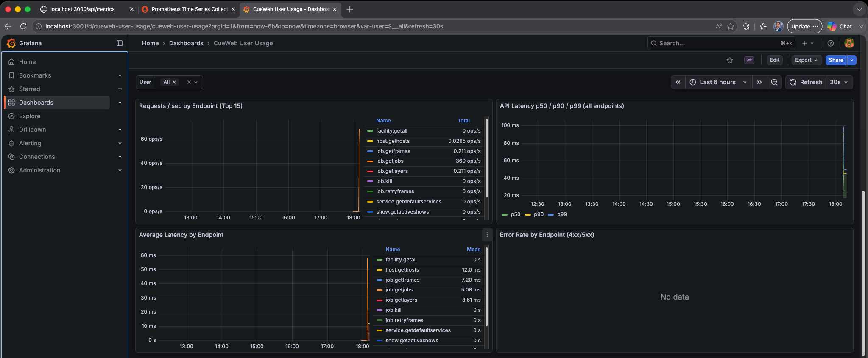Star the dashboard using the toolbar star icon

click(x=730, y=60)
